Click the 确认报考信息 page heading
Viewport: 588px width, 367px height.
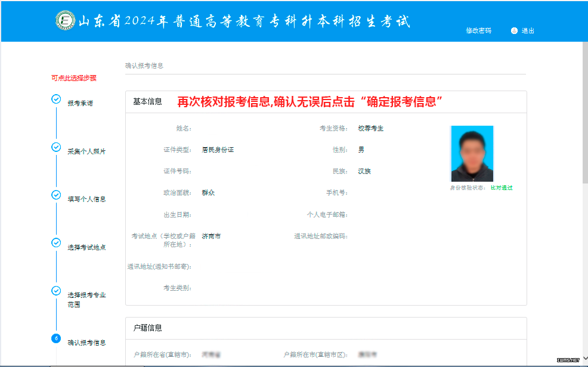144,66
